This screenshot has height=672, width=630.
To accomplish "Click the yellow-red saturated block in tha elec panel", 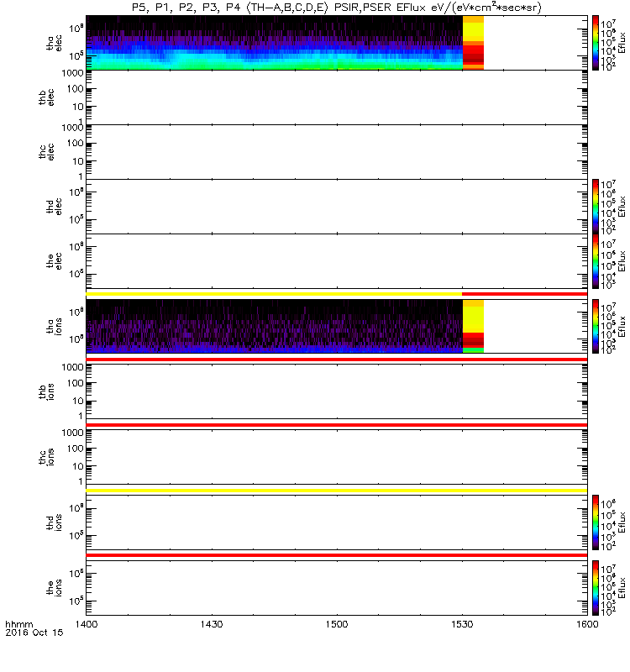I will (473, 43).
